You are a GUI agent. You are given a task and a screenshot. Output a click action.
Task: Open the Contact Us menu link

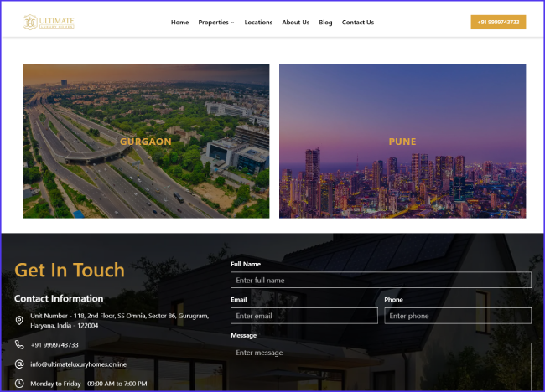pos(358,23)
